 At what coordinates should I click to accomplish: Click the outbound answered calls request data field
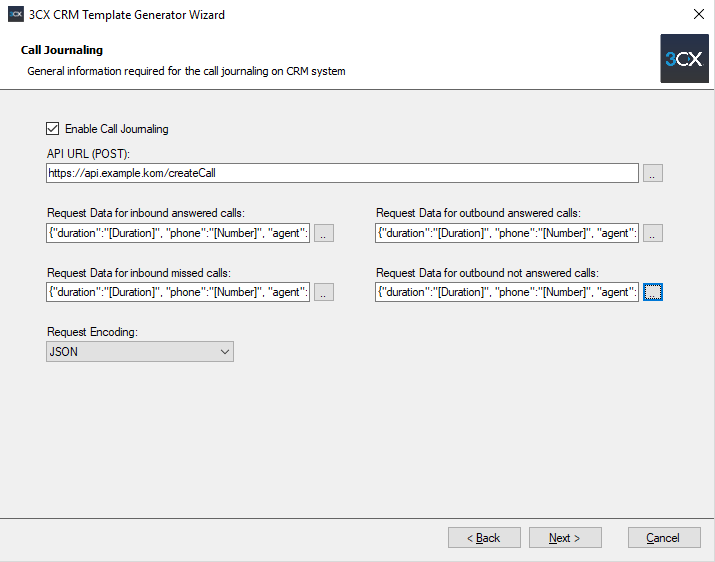pos(507,233)
